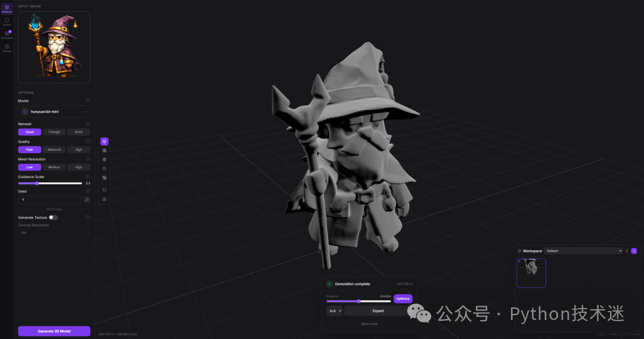Set Mesh Resolution to Low

pyautogui.click(x=30, y=167)
